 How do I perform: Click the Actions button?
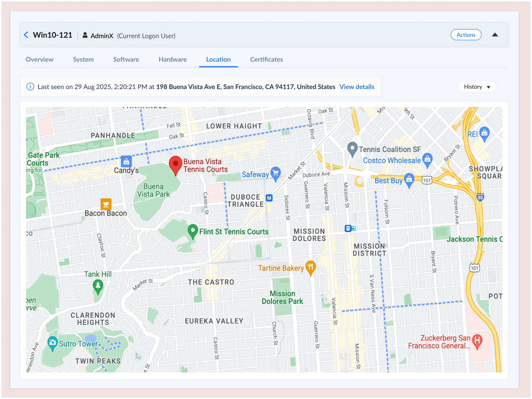click(x=466, y=35)
